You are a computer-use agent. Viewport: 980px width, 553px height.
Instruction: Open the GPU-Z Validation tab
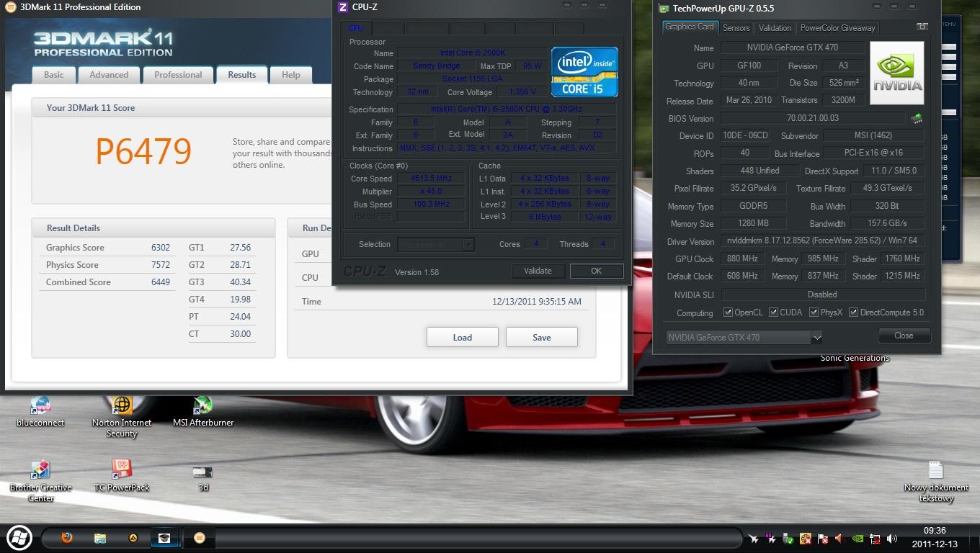[x=775, y=28]
